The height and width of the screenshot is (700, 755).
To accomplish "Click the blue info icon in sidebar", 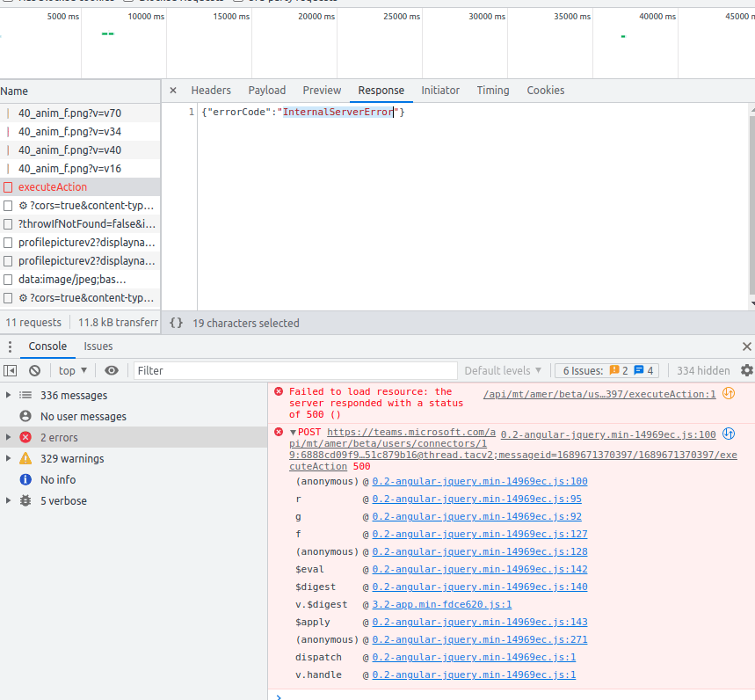I will tap(25, 479).
